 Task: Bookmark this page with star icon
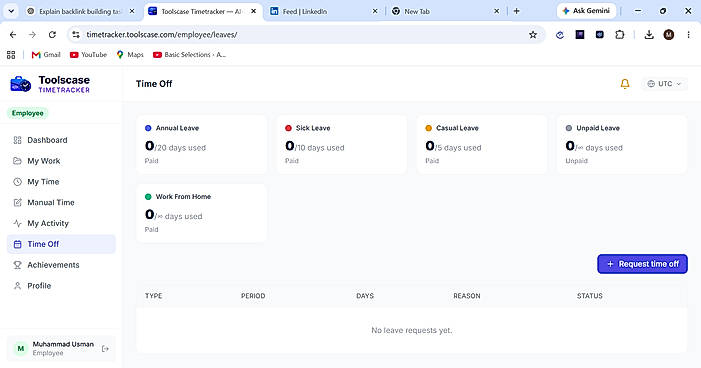[533, 34]
